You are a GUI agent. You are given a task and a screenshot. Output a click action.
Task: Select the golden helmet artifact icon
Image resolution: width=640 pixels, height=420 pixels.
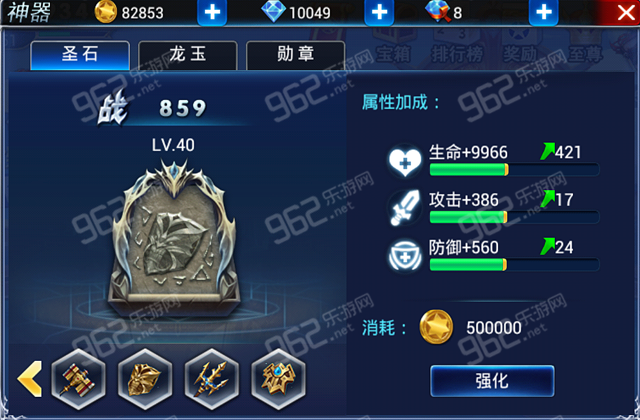pyautogui.click(x=145, y=379)
